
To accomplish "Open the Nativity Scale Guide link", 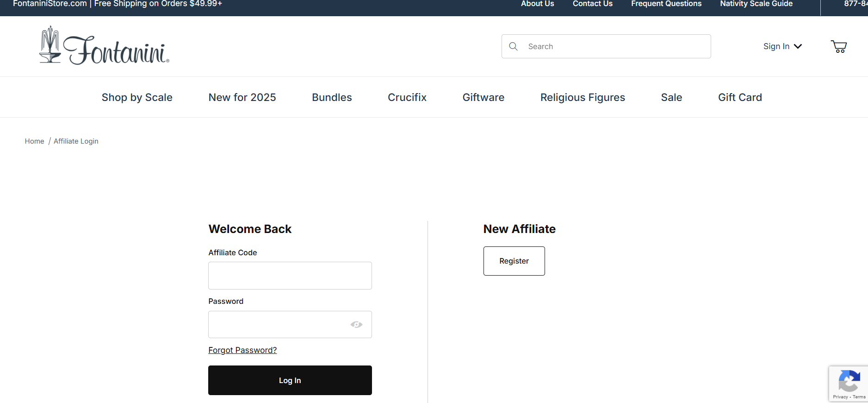I will pyautogui.click(x=756, y=4).
